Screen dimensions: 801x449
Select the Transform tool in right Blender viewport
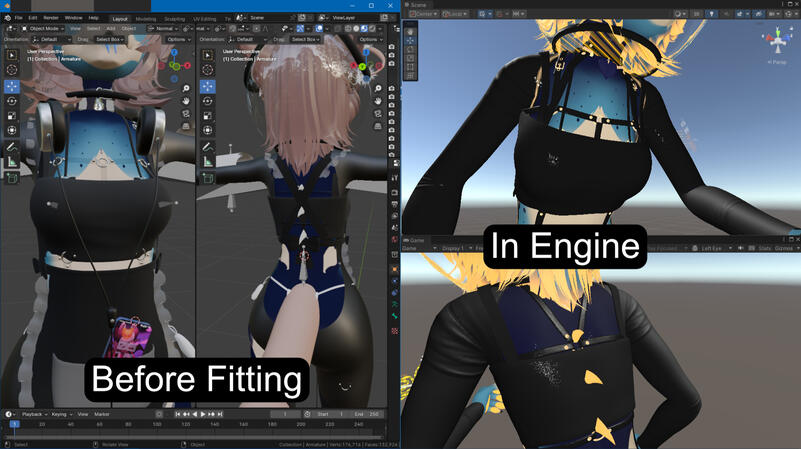click(x=207, y=130)
